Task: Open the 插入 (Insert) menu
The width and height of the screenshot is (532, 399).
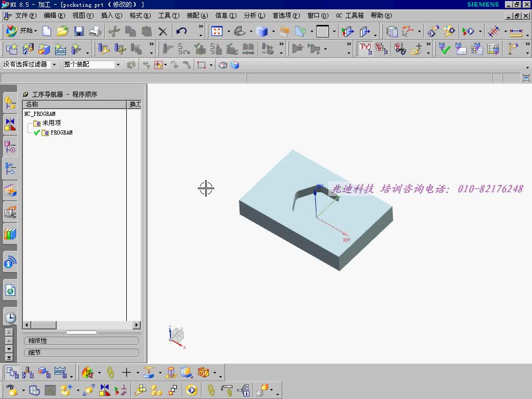Action: (112, 16)
